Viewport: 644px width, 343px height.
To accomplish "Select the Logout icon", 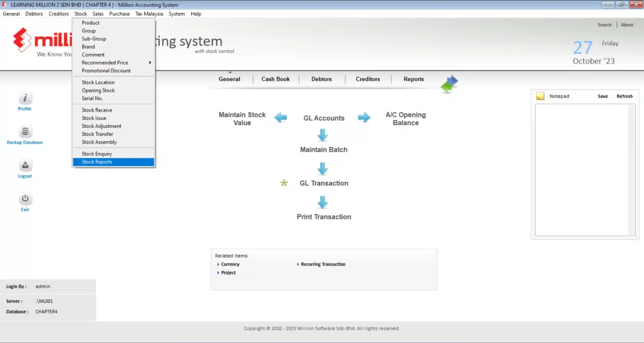I will click(25, 165).
